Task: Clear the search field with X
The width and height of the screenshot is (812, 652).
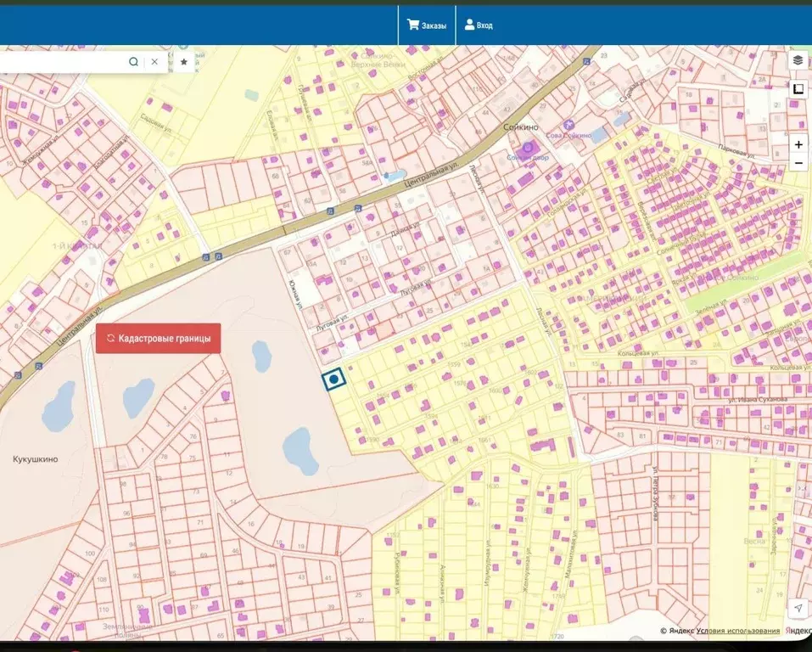Action: pyautogui.click(x=154, y=62)
